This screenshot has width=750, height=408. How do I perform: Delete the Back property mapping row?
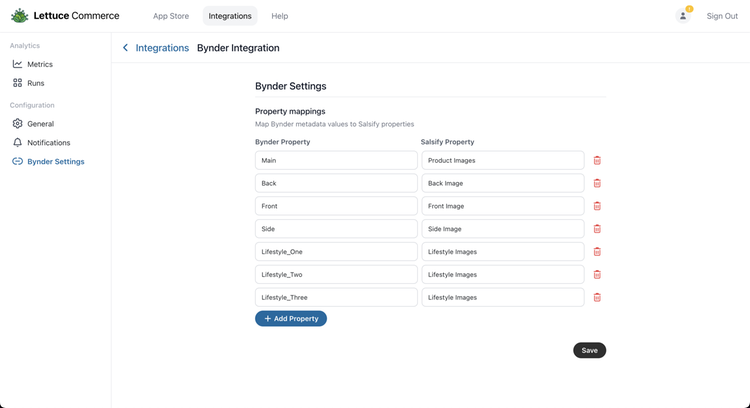coord(597,183)
